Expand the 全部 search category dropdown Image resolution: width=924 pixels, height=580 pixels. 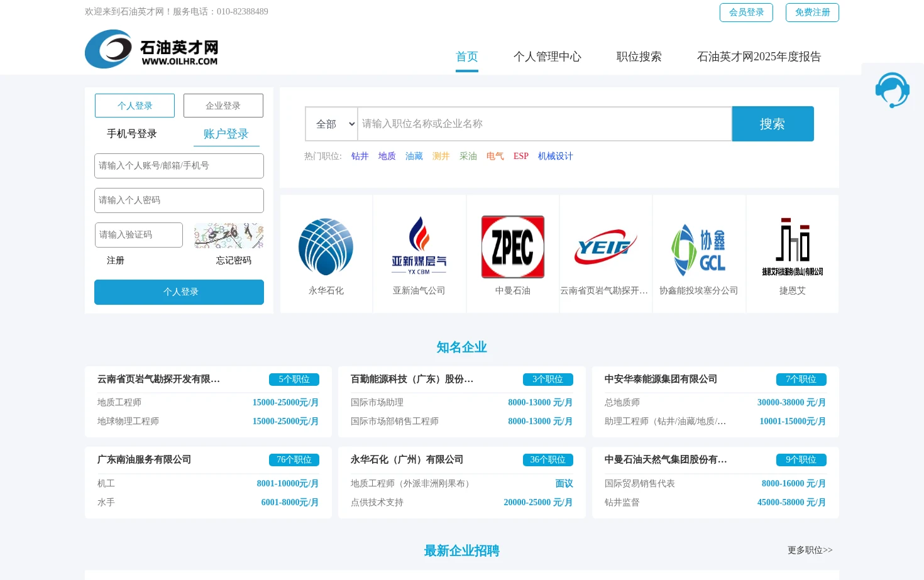(x=331, y=124)
